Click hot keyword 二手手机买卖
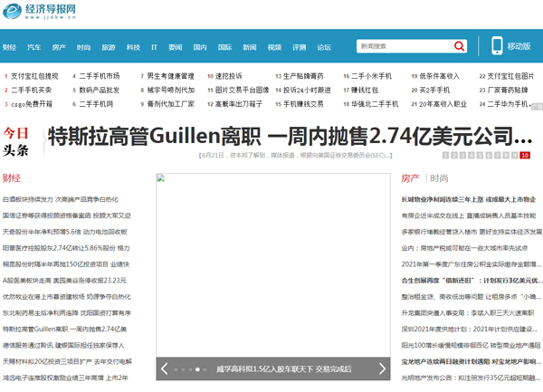Viewport: 543px width, 392px height. pos(31,90)
